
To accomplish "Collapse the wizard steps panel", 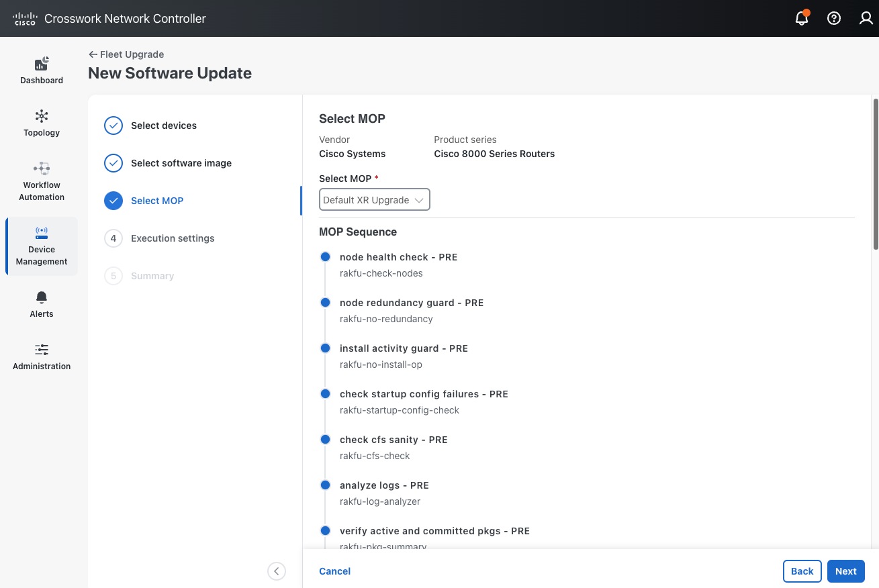I will click(x=277, y=571).
